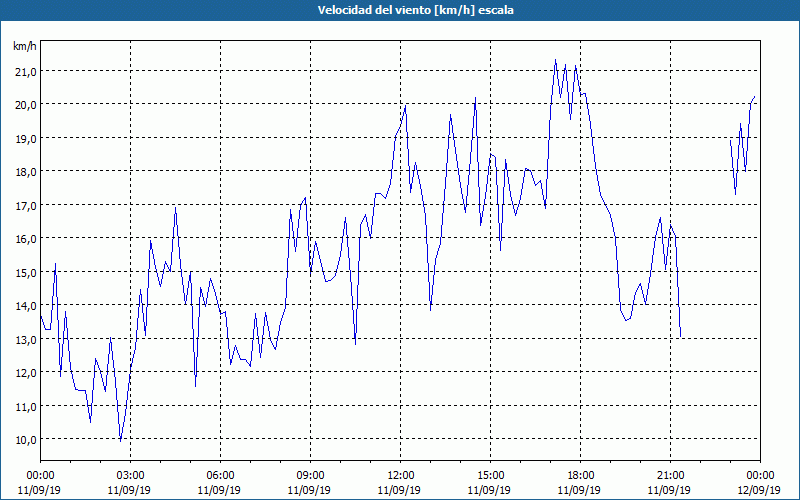The height and width of the screenshot is (500, 800).
Task: Click the "15,0" y-axis label
Action: pos(26,272)
